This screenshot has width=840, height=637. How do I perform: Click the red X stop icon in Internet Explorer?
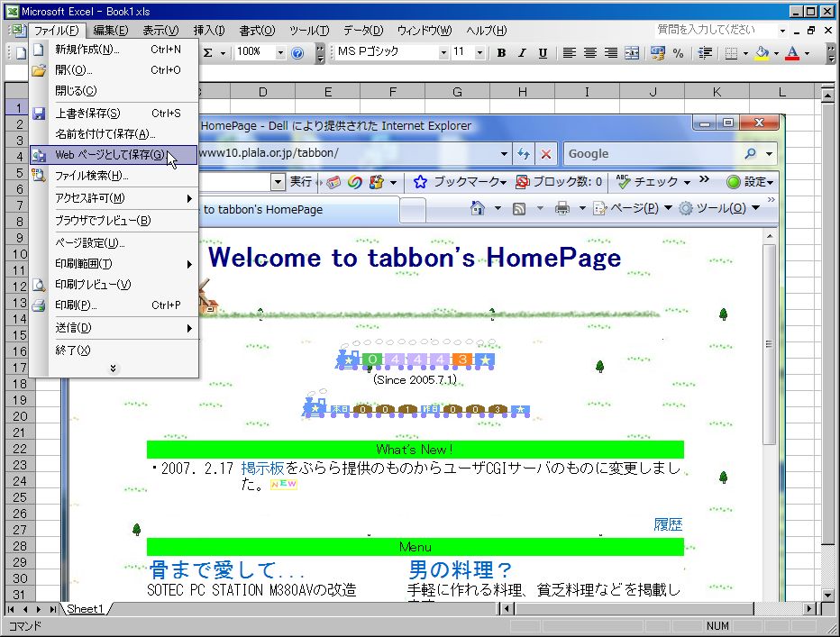[x=546, y=154]
